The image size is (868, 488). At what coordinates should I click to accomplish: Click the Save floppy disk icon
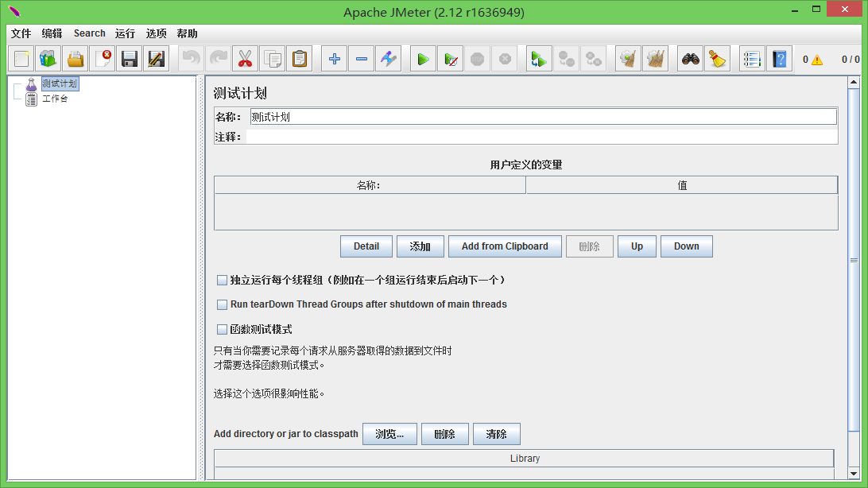130,59
